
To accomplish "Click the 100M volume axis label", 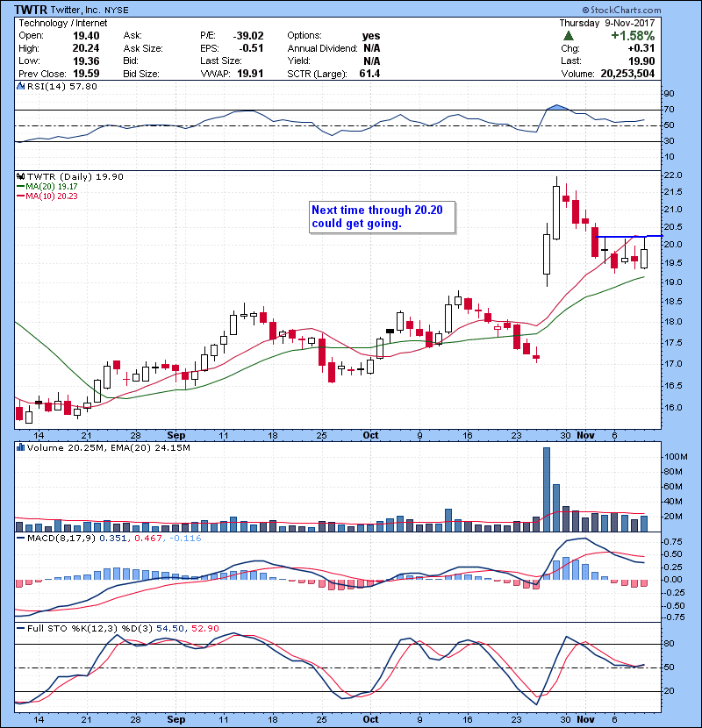I will point(676,456).
